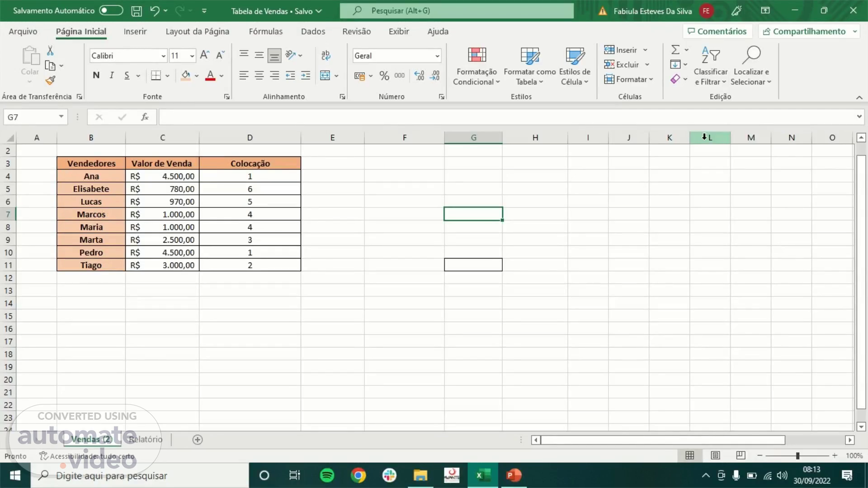
Task: Expand the Name Box dropdown arrow
Action: point(61,117)
